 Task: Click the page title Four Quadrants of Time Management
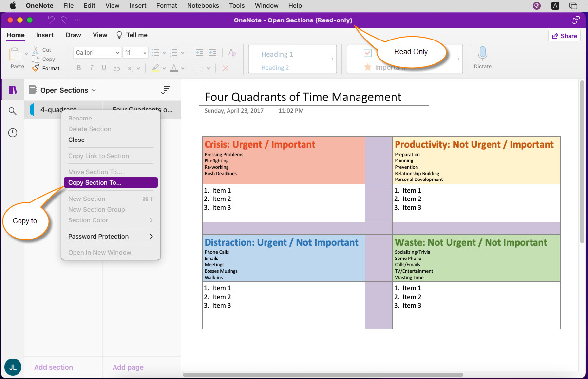[303, 97]
